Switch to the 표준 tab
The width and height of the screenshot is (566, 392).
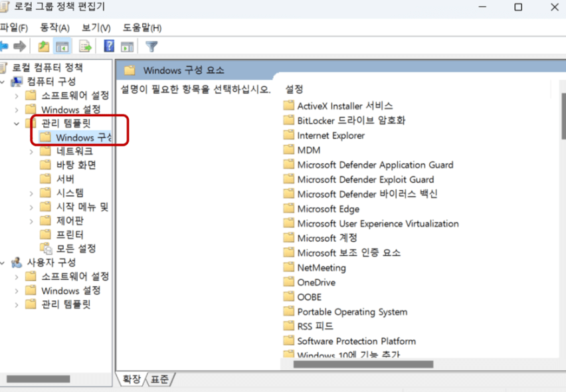(159, 379)
